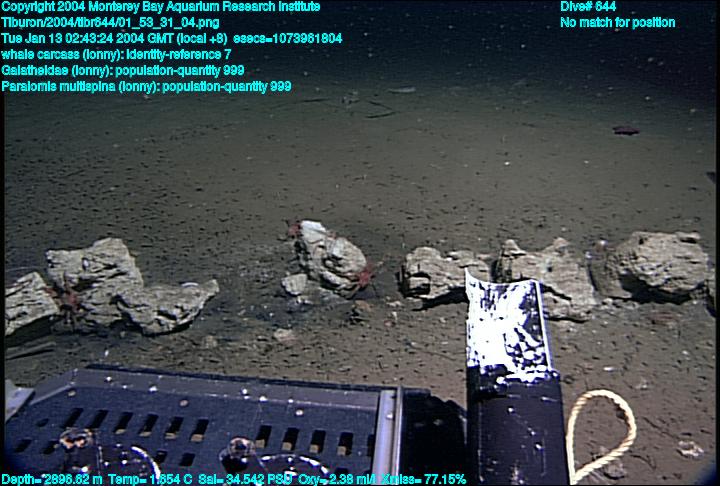Click the Dive# 644 label
The width and height of the screenshot is (720, 486).
tap(588, 7)
